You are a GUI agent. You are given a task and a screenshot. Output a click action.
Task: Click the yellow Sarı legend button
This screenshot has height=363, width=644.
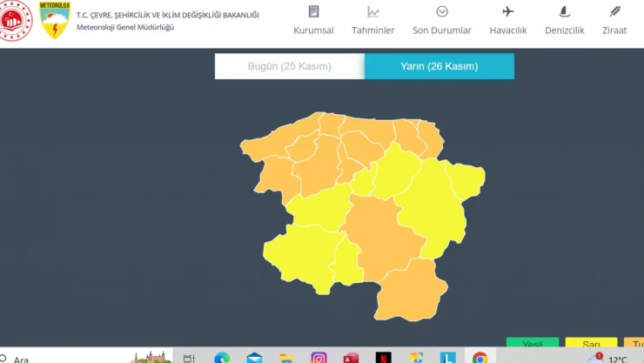[x=591, y=342]
